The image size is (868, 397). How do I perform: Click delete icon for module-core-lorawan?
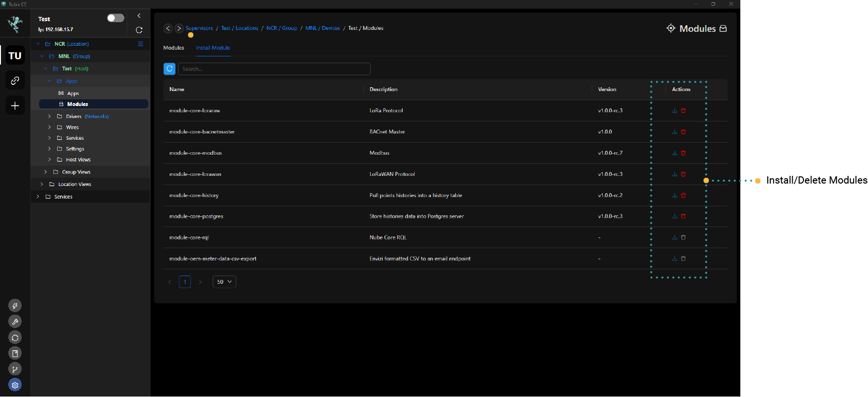683,174
